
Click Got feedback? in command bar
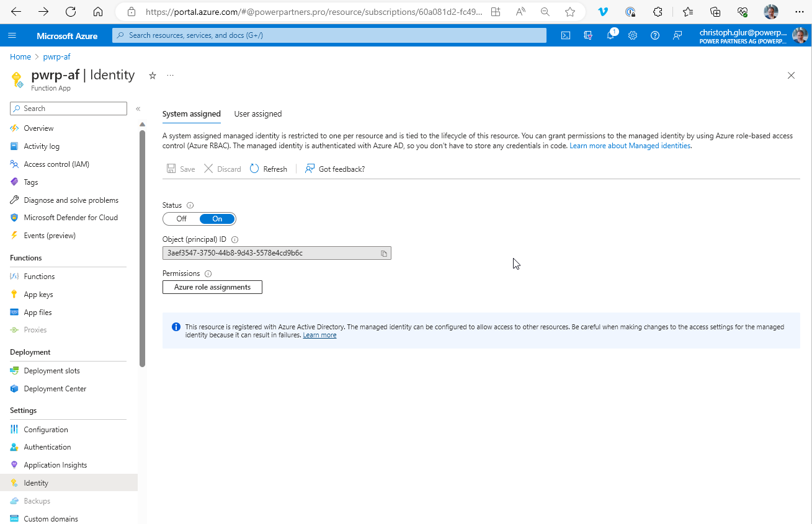335,169
